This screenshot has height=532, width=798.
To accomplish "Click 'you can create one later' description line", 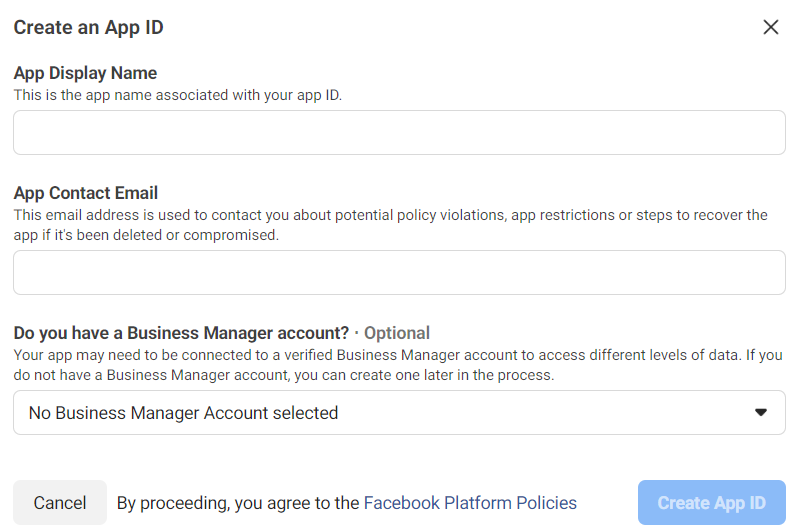I will (x=283, y=375).
